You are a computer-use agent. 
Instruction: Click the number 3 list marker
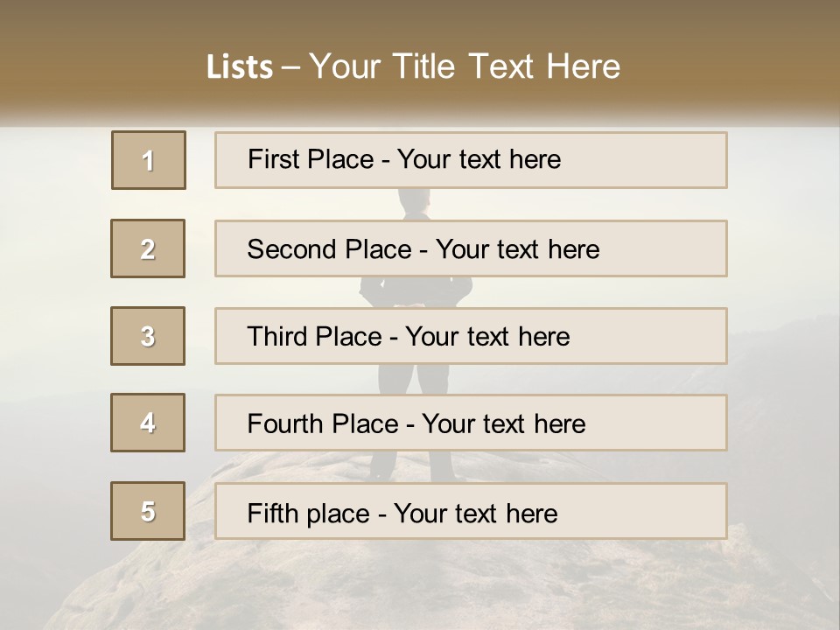coord(148,336)
